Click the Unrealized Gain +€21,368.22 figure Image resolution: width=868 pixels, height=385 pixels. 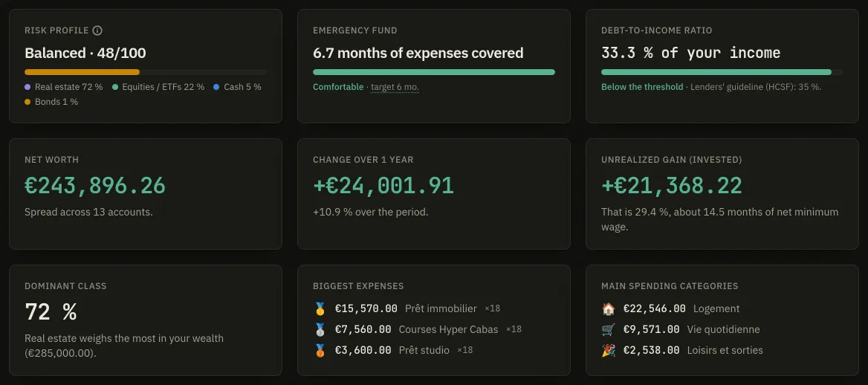(672, 186)
